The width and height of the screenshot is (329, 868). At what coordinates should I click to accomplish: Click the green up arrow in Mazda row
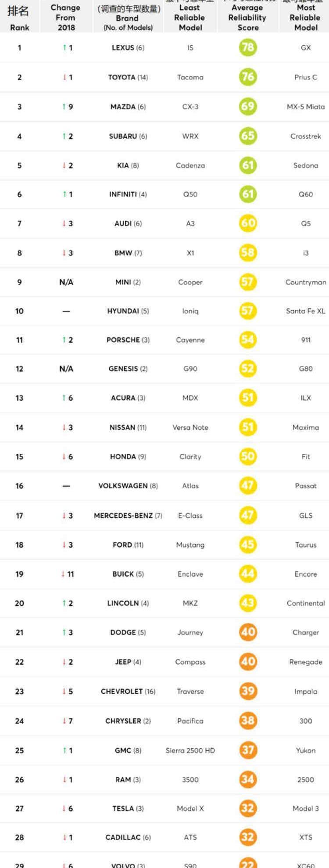point(64,107)
